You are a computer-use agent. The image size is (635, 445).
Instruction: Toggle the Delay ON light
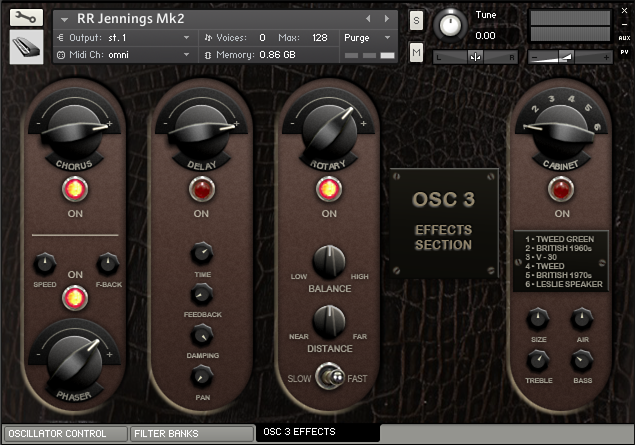coord(202,189)
